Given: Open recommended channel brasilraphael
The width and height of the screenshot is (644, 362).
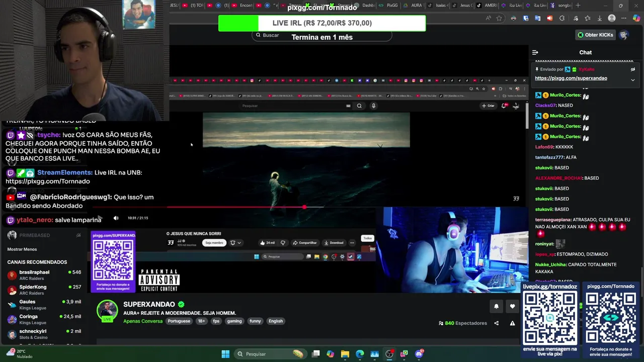Looking at the screenshot, I should click(44, 275).
